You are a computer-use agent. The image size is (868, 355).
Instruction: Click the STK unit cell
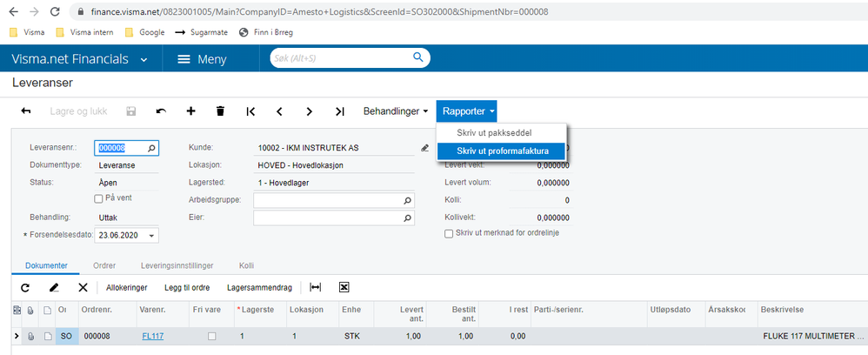351,336
